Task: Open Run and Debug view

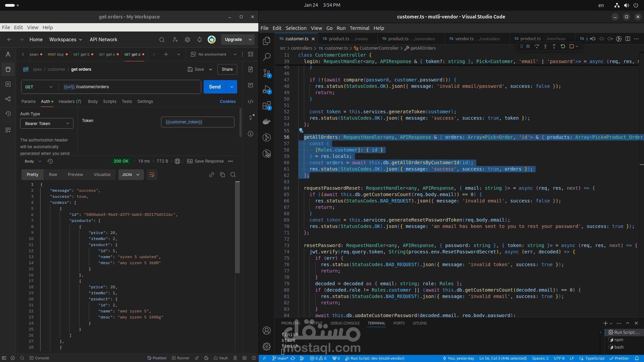Action: coord(267,89)
